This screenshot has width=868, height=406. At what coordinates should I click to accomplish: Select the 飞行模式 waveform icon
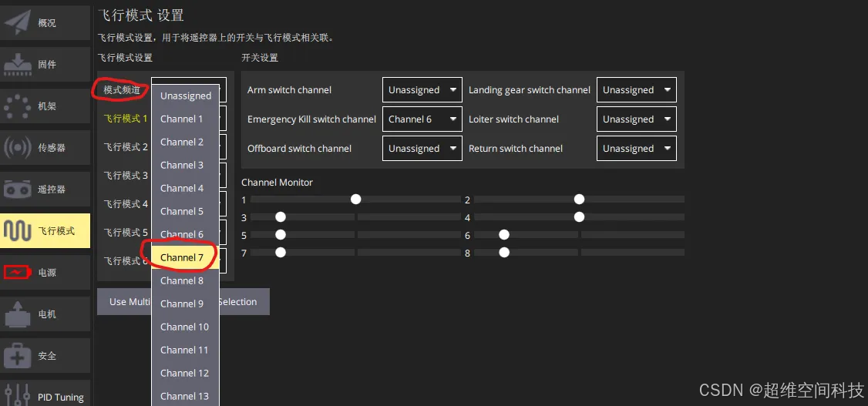(x=17, y=230)
